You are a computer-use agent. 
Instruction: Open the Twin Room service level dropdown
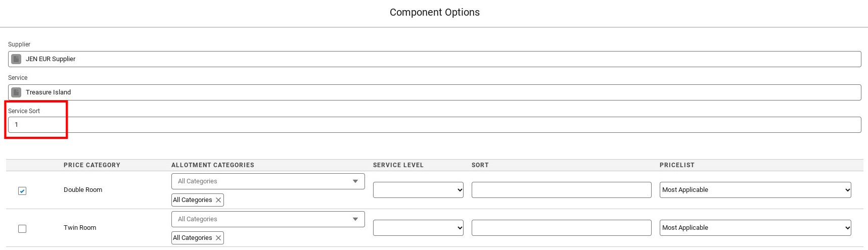pyautogui.click(x=418, y=228)
